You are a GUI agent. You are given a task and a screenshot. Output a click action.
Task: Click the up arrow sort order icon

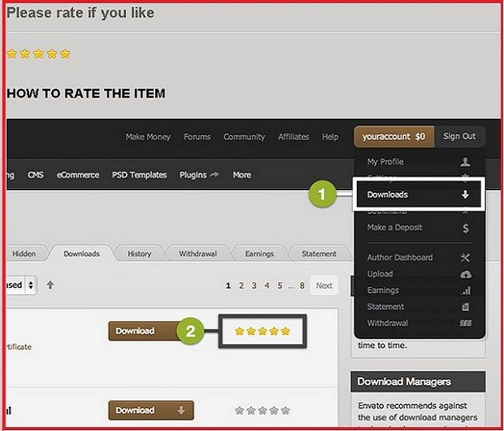tap(50, 285)
